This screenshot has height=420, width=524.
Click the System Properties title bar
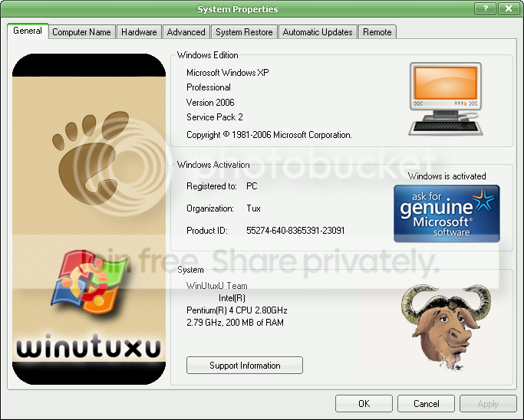point(237,9)
